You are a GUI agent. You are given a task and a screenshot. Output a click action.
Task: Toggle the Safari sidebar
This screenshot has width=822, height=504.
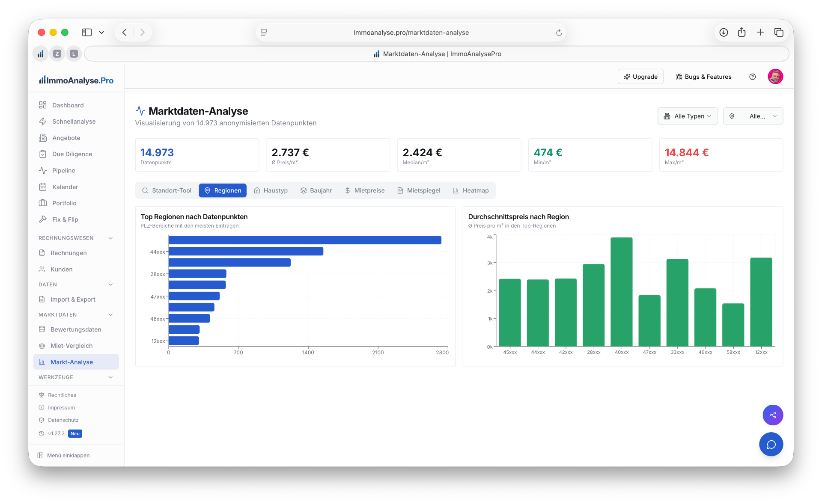click(87, 33)
